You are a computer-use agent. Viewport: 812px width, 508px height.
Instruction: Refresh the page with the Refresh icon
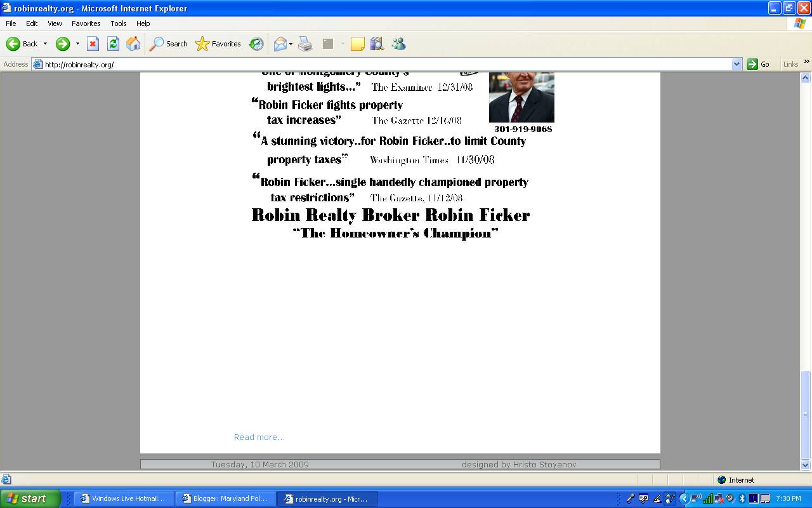(113, 44)
